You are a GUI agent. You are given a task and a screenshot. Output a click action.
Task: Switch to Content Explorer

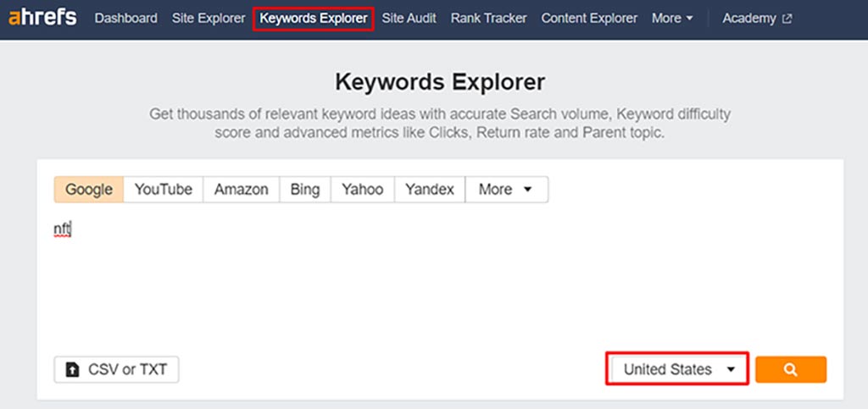[589, 18]
